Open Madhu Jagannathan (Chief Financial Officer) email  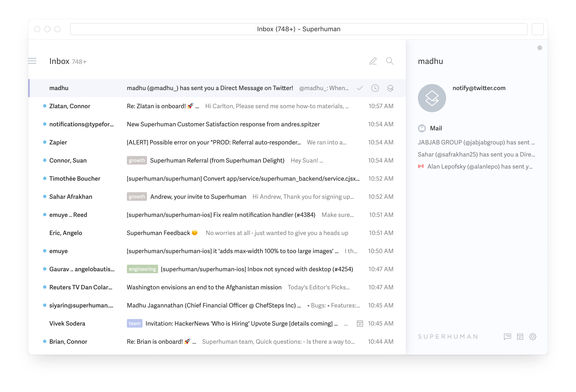[217, 305]
